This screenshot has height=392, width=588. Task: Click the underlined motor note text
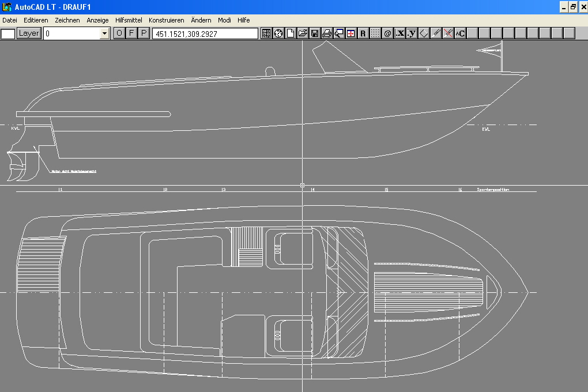74,171
